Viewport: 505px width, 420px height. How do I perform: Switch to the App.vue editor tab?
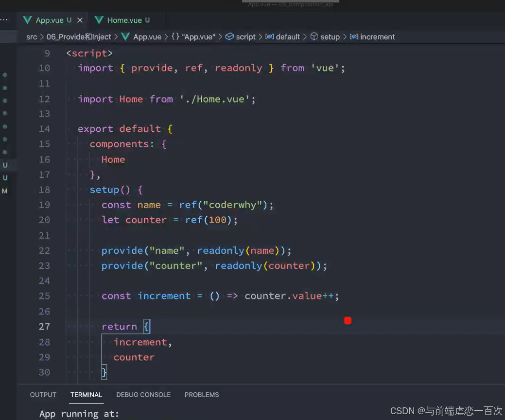click(x=53, y=20)
